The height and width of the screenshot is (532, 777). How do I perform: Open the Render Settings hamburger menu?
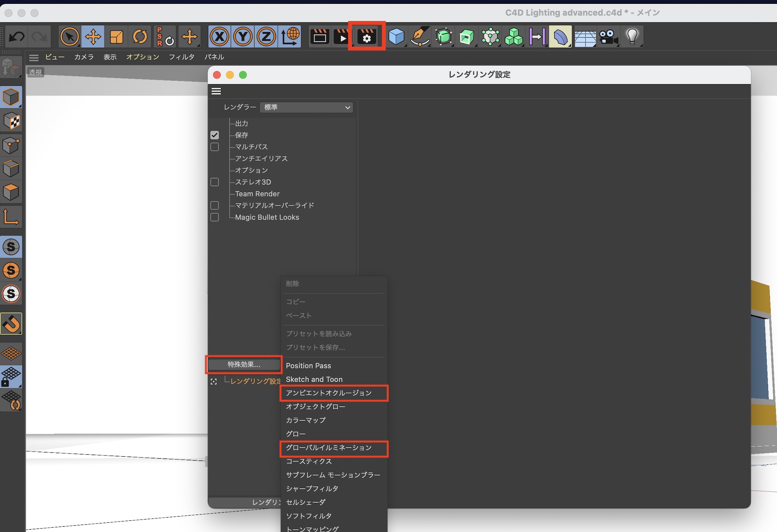click(216, 91)
